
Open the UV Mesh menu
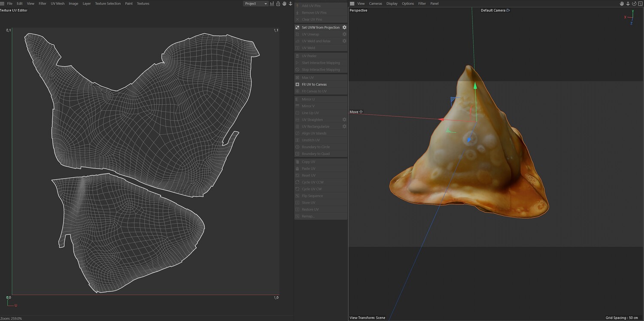point(58,3)
